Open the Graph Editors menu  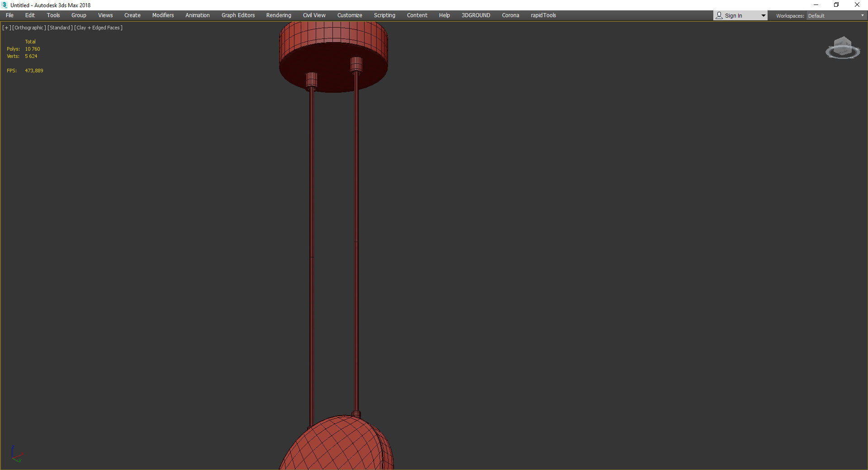[x=238, y=15]
